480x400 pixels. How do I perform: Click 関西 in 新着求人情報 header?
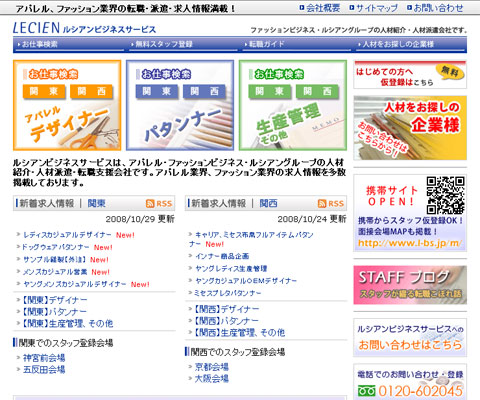pos(268,203)
